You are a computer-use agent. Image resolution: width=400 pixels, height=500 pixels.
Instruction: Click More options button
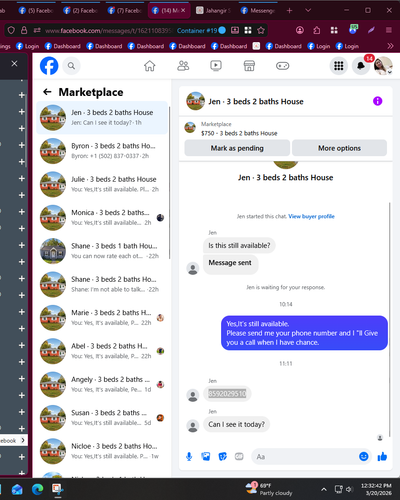(339, 148)
